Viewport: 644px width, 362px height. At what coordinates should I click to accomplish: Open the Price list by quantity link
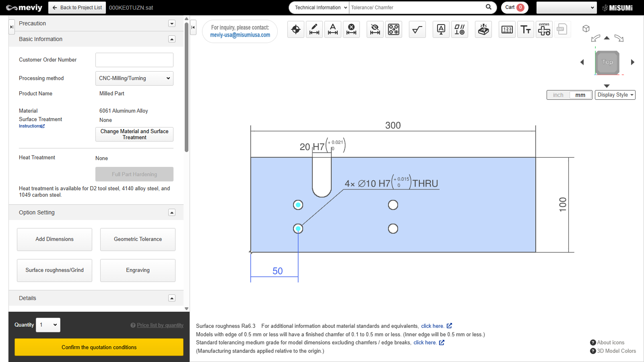(x=160, y=325)
